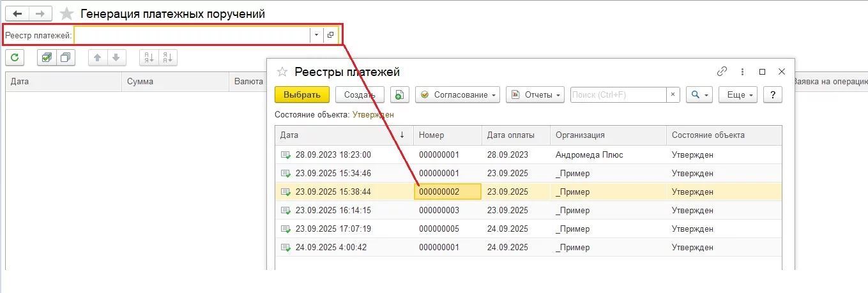The width and height of the screenshot is (868, 293).
Task: Clear search with the x button
Action: 673,94
